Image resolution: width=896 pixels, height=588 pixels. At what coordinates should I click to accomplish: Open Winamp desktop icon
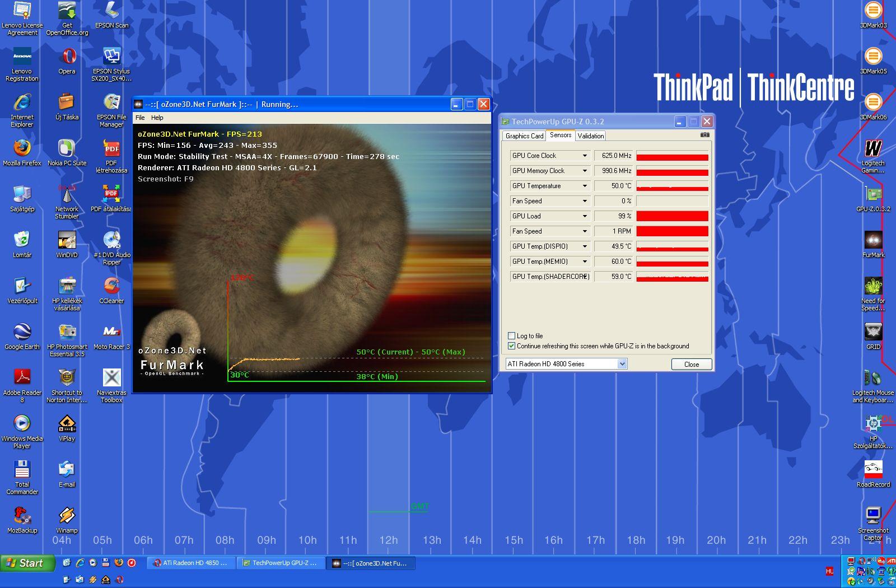67,520
